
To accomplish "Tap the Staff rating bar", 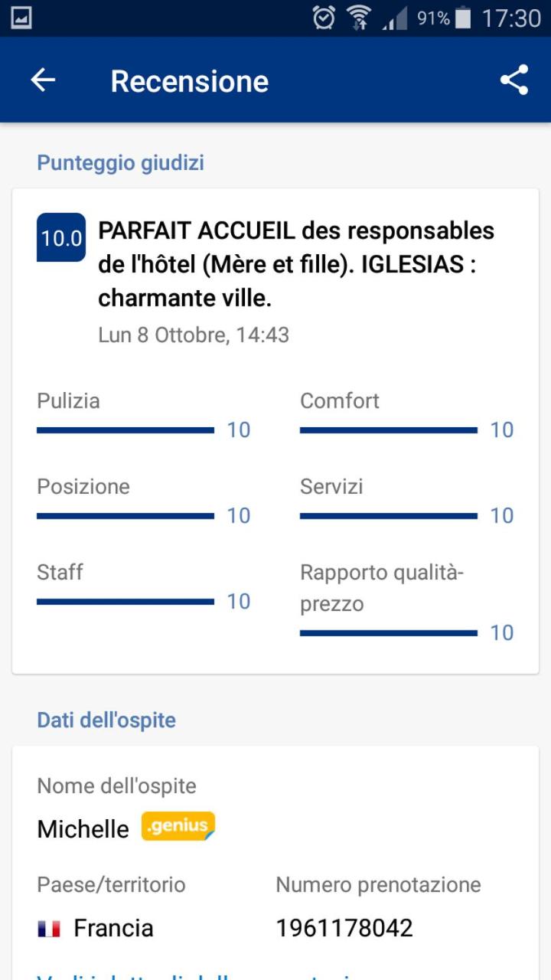I will [126, 602].
